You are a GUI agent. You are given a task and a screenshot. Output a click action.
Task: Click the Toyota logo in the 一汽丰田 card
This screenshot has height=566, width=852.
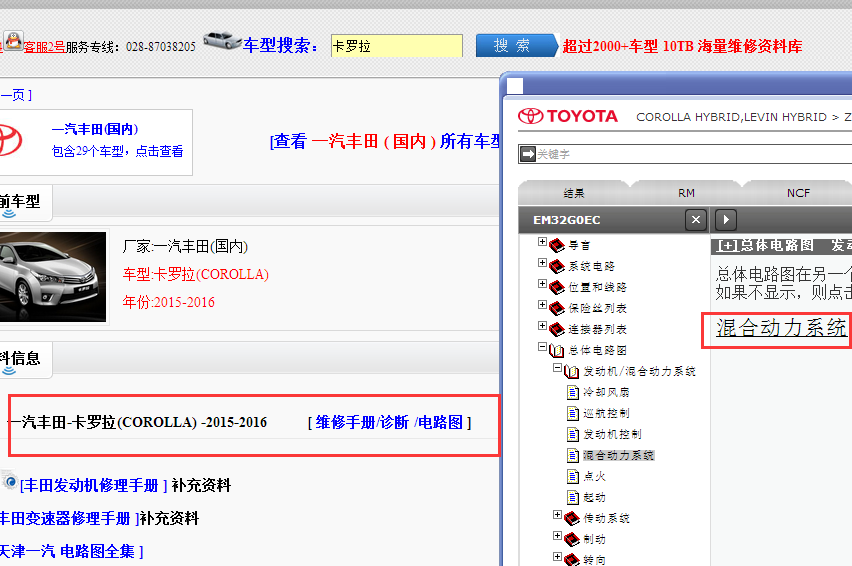pyautogui.click(x=10, y=140)
